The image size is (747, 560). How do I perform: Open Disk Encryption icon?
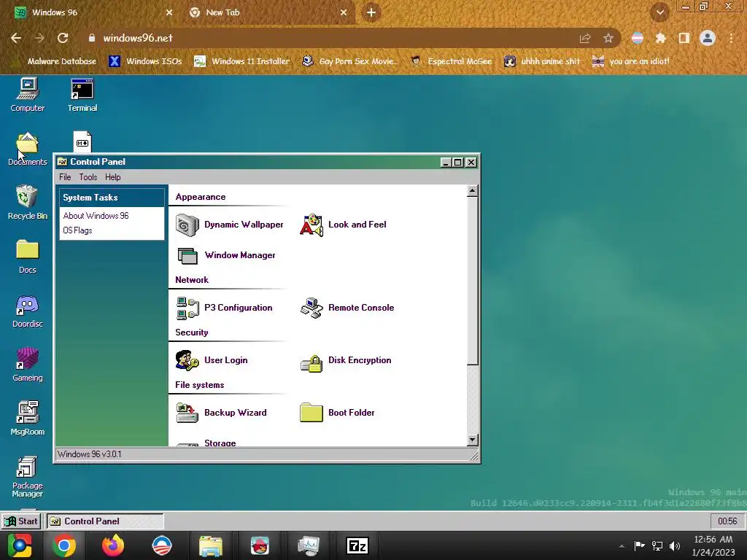point(311,364)
